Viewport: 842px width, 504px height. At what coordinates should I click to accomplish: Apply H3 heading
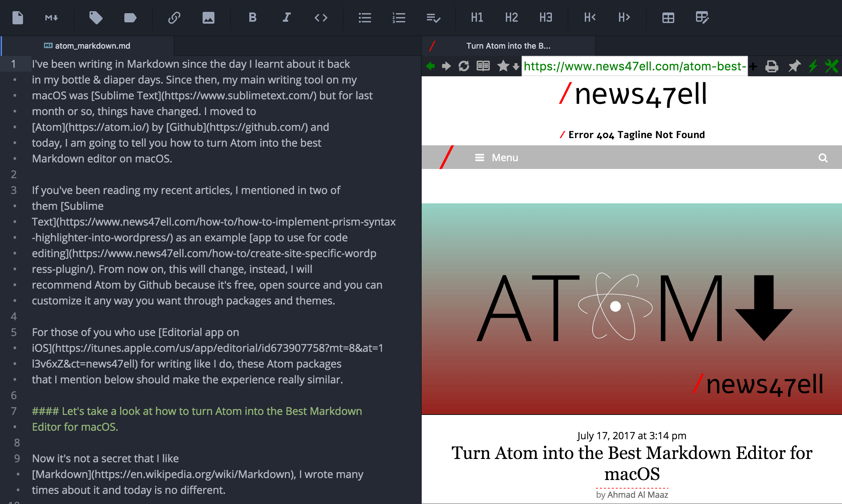coord(546,17)
